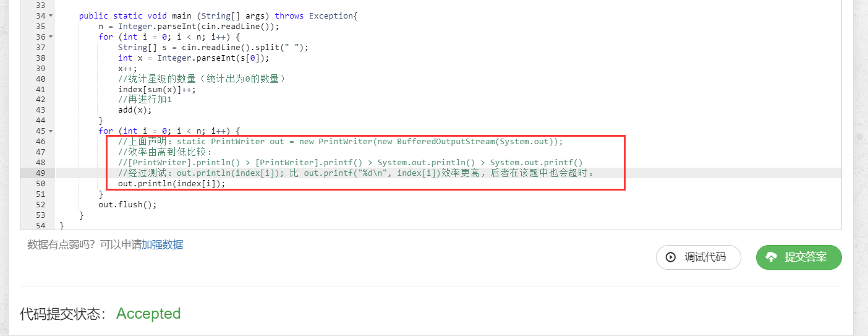Viewport: 868px width, 336px height.
Task: Click line number 46 in the gutter
Action: coord(40,141)
